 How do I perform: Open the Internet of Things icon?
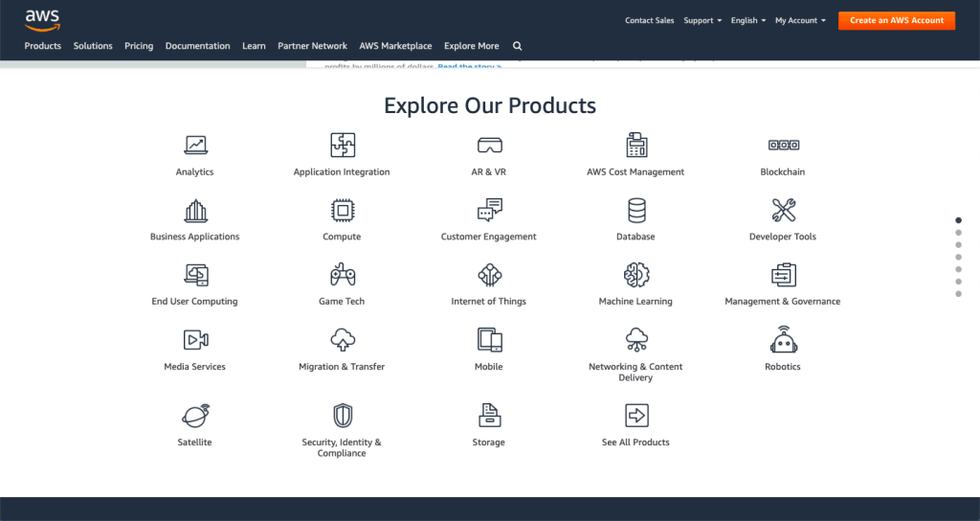tap(489, 275)
